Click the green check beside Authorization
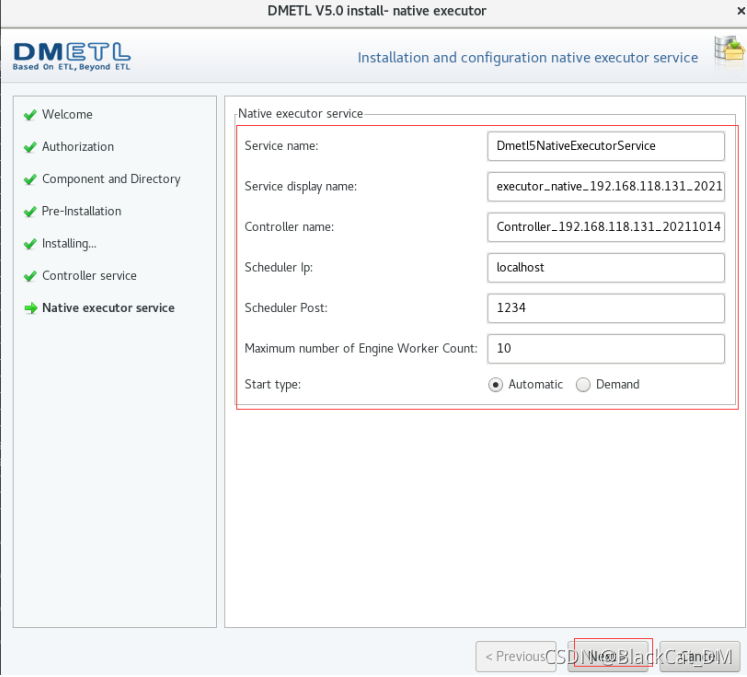 point(30,147)
